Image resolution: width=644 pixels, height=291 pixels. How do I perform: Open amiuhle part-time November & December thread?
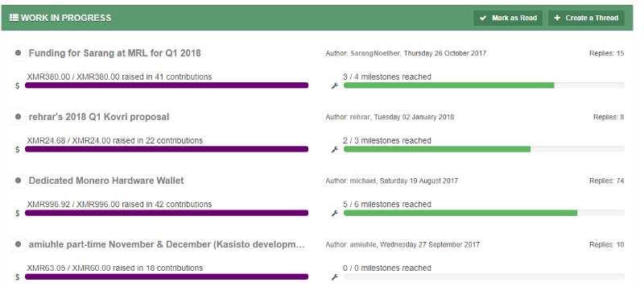pos(167,244)
